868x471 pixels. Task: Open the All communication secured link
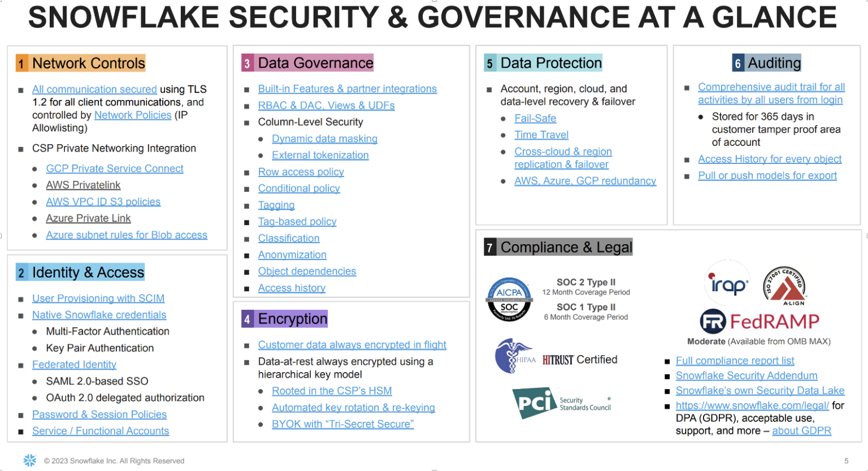[x=94, y=89]
